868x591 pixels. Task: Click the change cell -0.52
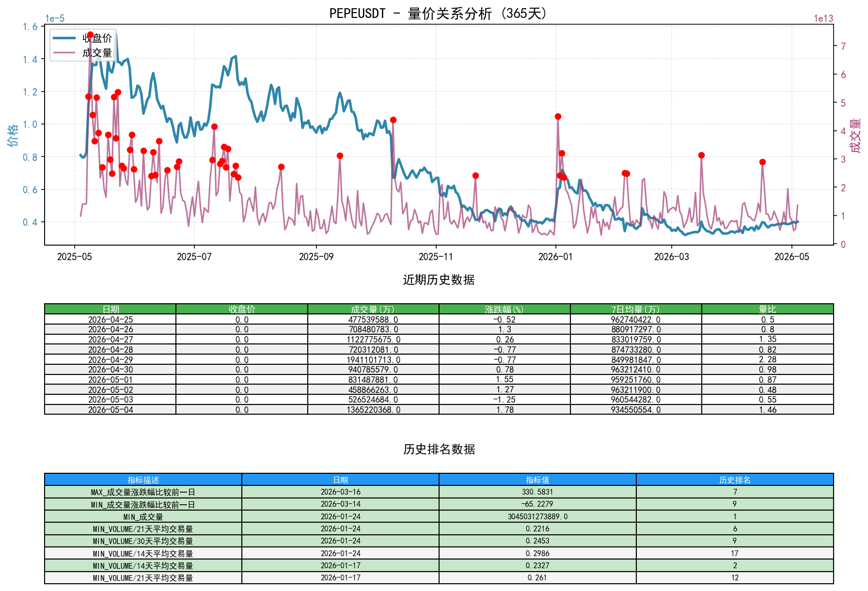coord(505,319)
